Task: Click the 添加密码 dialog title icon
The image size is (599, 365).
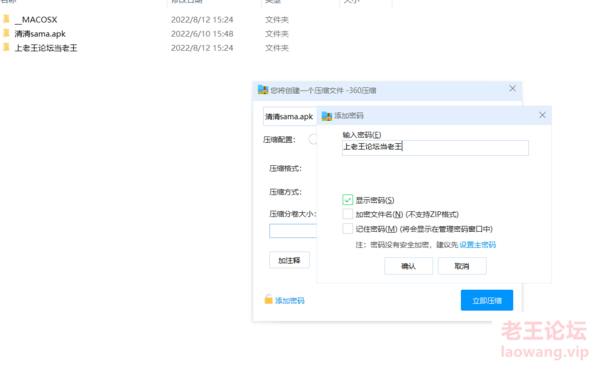Action: (327, 115)
